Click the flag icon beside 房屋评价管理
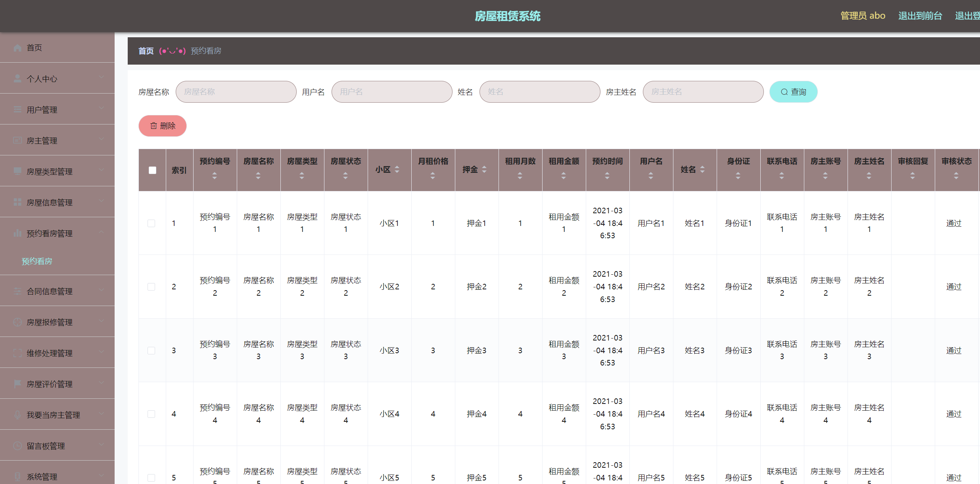The width and height of the screenshot is (980, 484). (x=17, y=384)
